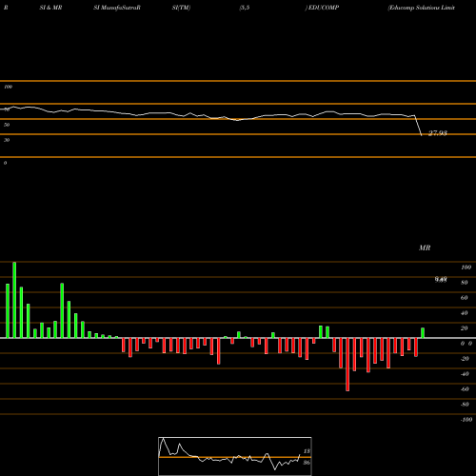Click the 'SI & MR' header label
476x476 pixels.
[x=50, y=8]
